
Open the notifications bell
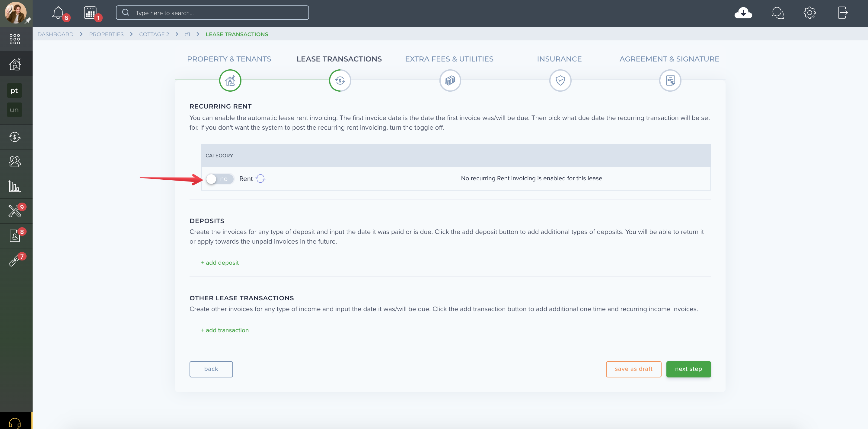coord(58,13)
